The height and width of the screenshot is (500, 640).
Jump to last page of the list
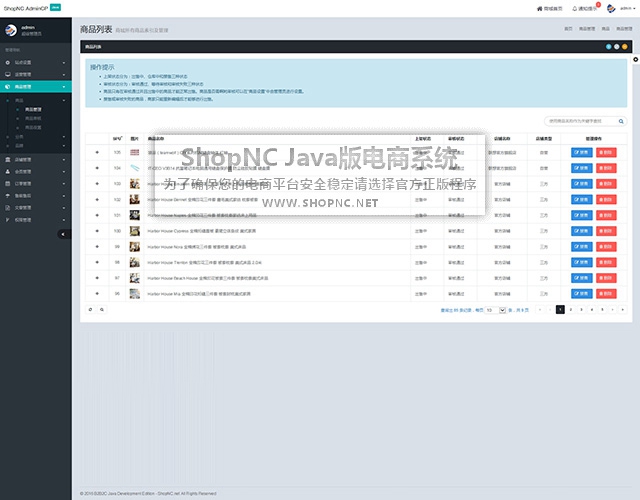pyautogui.click(x=623, y=310)
